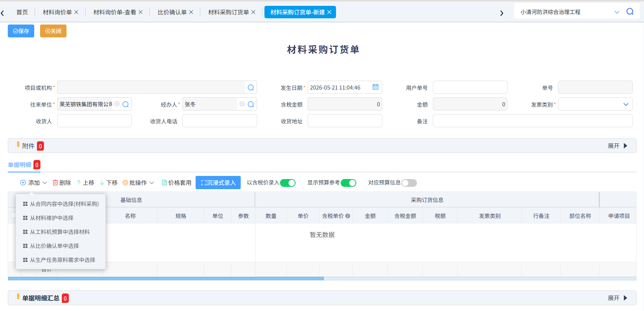The image size is (644, 311).
Task: Click the search icon beside project selector
Action: 630,12
